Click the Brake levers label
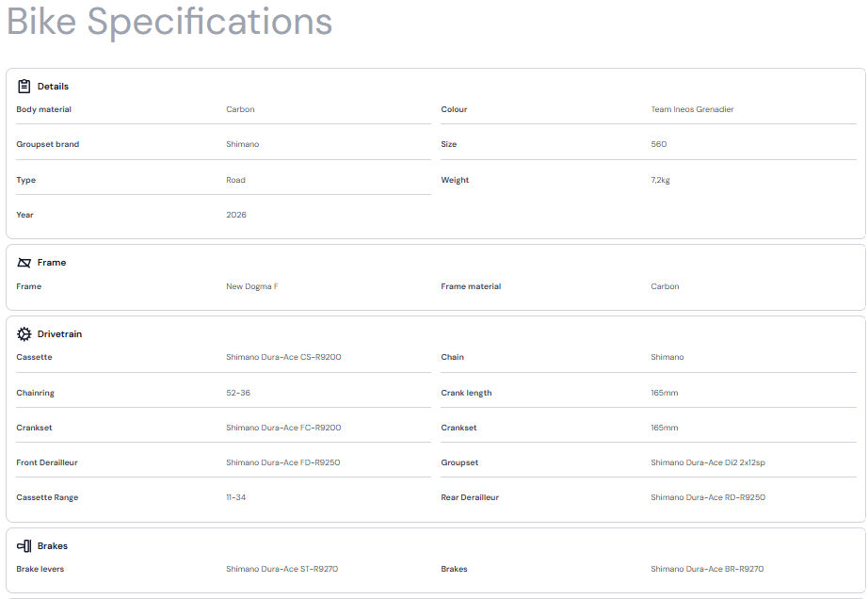This screenshot has width=868, height=599. coord(40,569)
